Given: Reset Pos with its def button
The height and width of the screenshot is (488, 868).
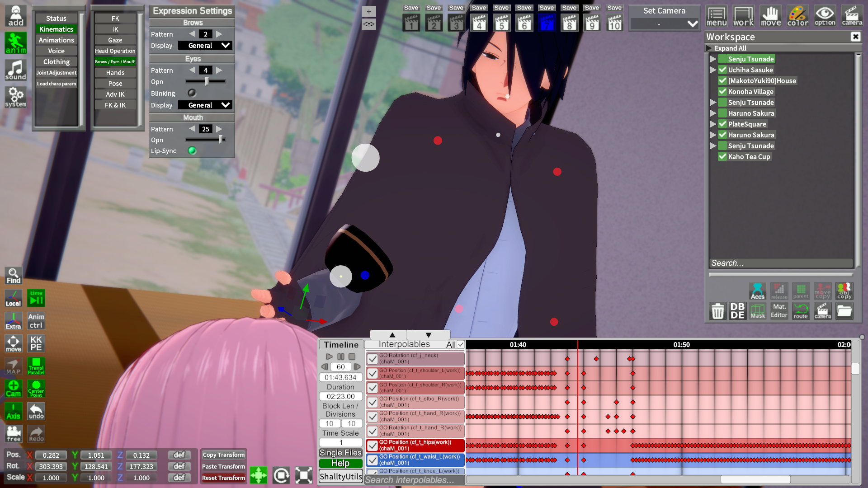Looking at the screenshot, I should 179,455.
